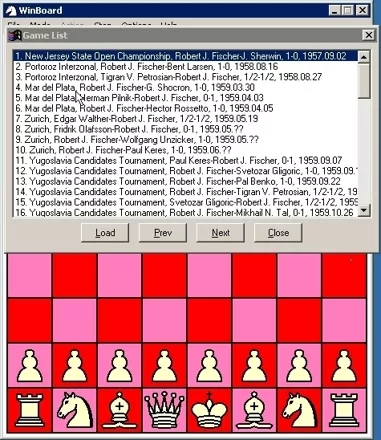Select the white bishop beside the queen
The height and width of the screenshot is (440, 381).
coord(119,410)
